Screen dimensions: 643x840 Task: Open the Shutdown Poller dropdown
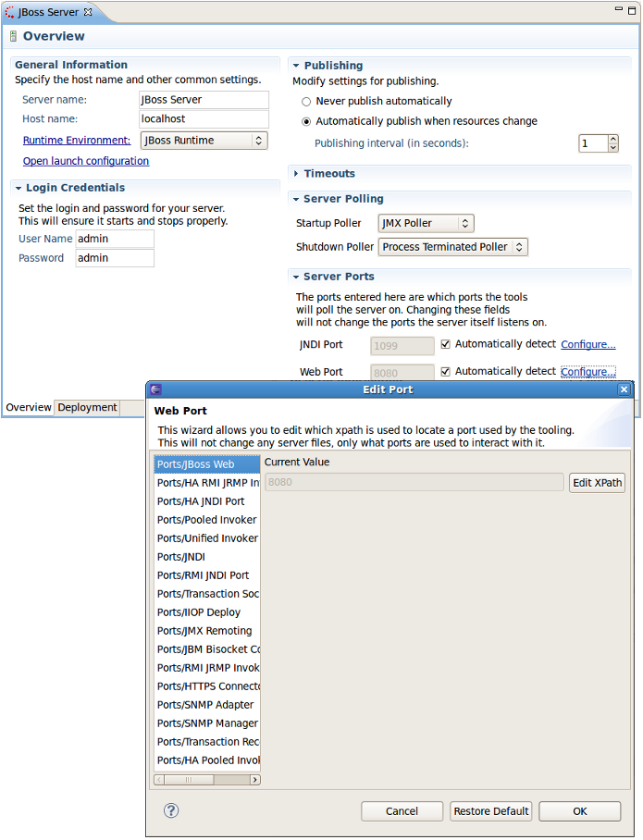point(452,247)
